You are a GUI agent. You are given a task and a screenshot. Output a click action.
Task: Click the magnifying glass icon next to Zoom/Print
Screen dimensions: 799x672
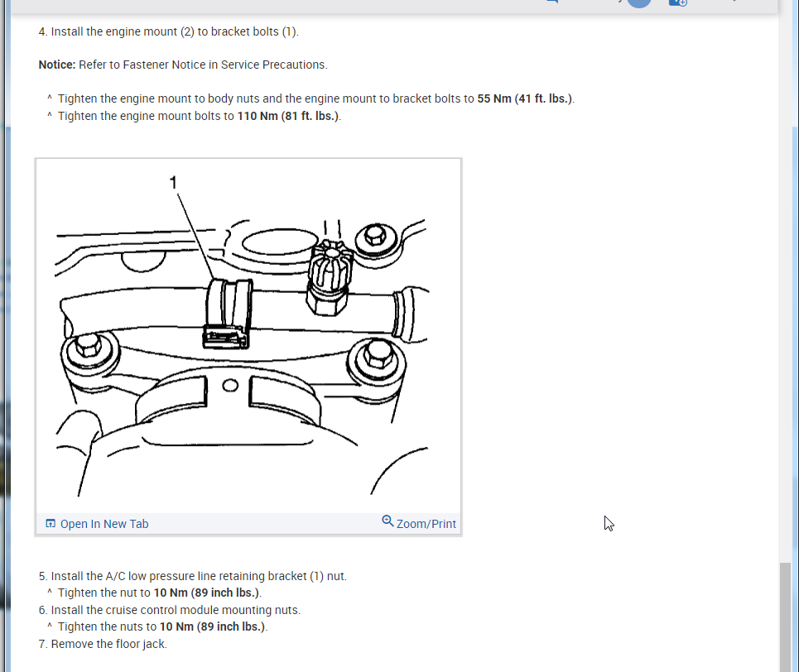tap(387, 521)
